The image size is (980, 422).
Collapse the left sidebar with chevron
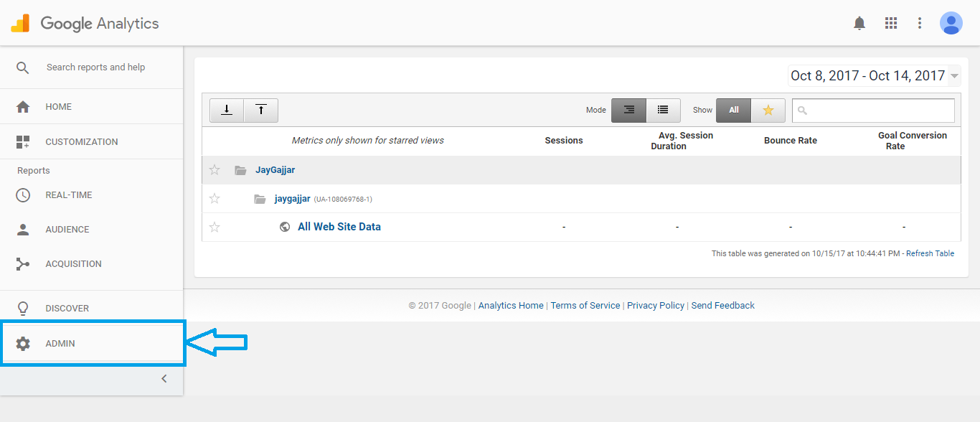click(164, 378)
